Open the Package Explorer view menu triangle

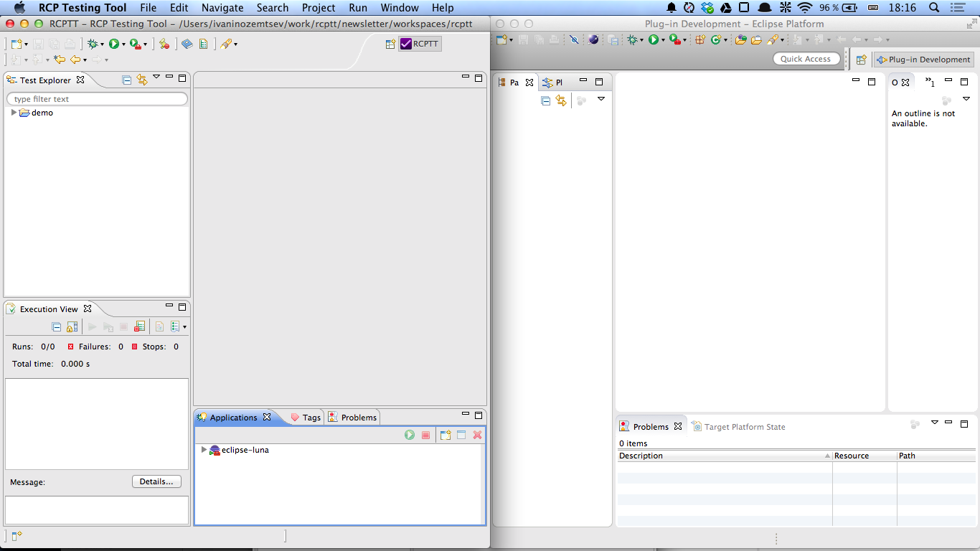[x=601, y=99]
